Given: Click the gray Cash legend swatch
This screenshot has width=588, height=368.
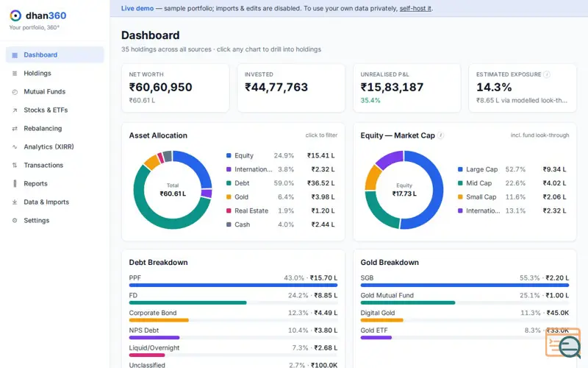Looking at the screenshot, I should [229, 224].
